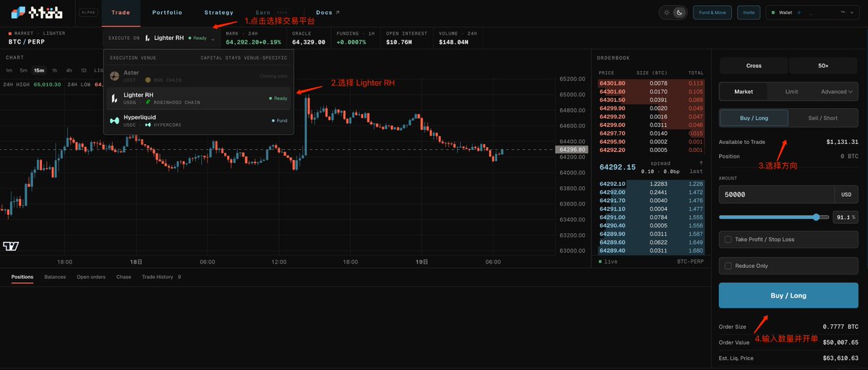This screenshot has height=370, width=868.
Task: Select the 4h chart timeframe
Action: coord(69,70)
